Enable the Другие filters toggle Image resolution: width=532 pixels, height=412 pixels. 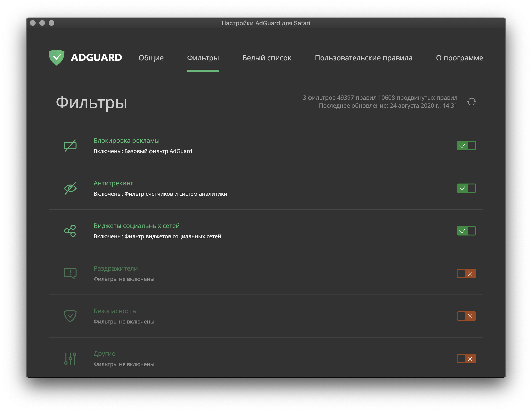tap(466, 359)
